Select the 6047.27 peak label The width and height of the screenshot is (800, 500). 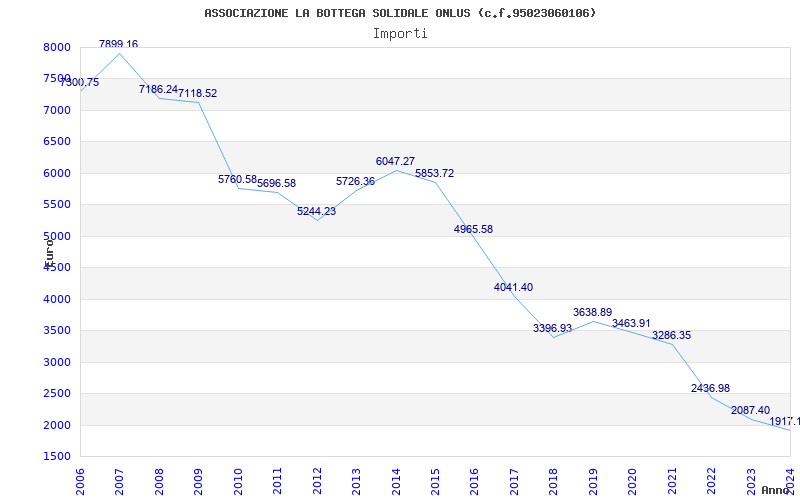click(395, 162)
